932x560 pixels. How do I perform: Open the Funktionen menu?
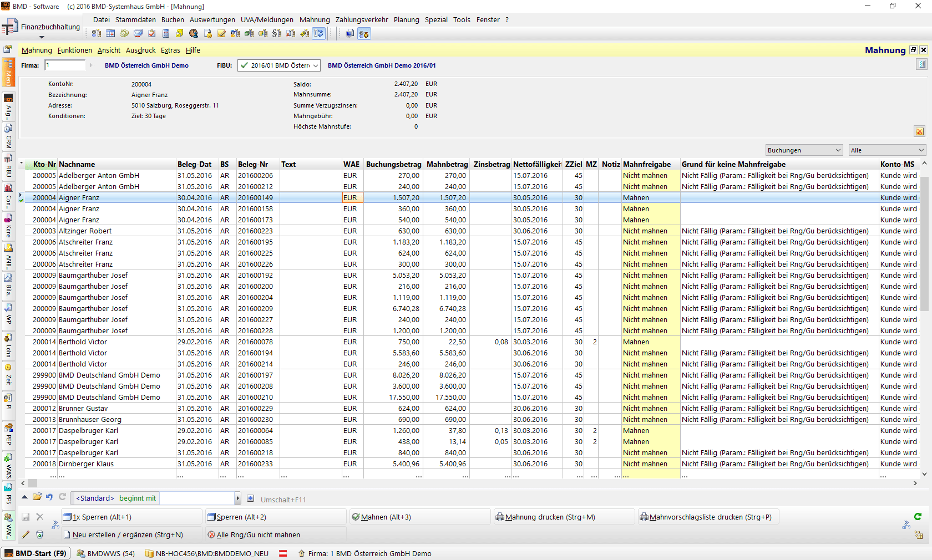74,50
